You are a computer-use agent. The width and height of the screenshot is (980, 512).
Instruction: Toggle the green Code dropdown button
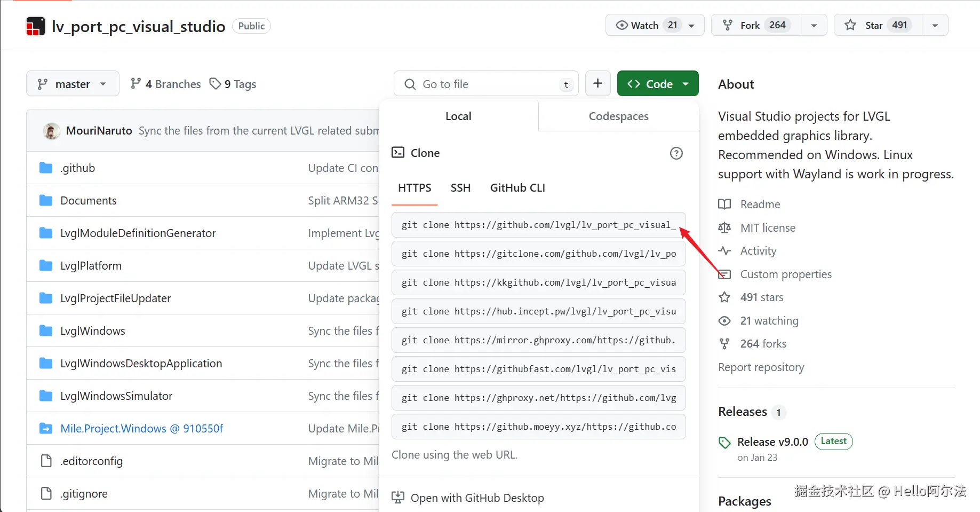click(658, 84)
